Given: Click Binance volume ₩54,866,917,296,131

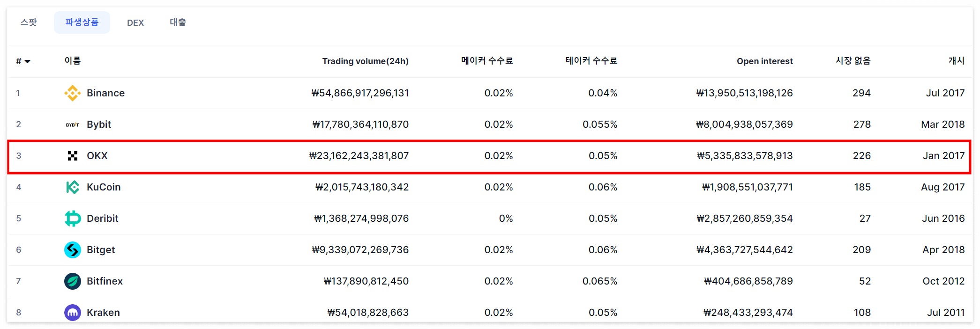Looking at the screenshot, I should click(360, 93).
